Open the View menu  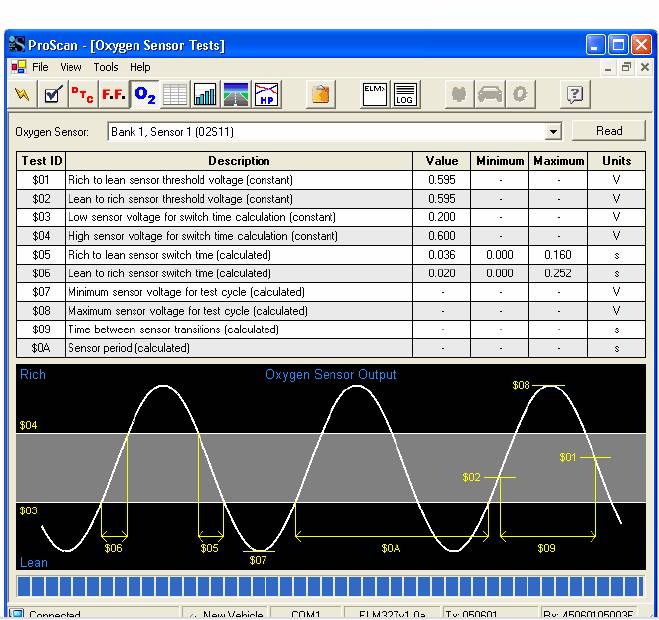coord(71,67)
